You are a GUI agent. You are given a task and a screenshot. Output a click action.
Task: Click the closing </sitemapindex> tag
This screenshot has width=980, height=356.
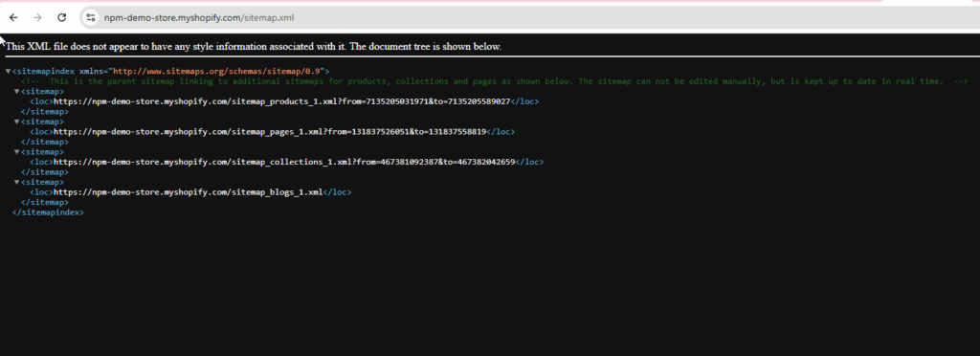[x=48, y=212]
